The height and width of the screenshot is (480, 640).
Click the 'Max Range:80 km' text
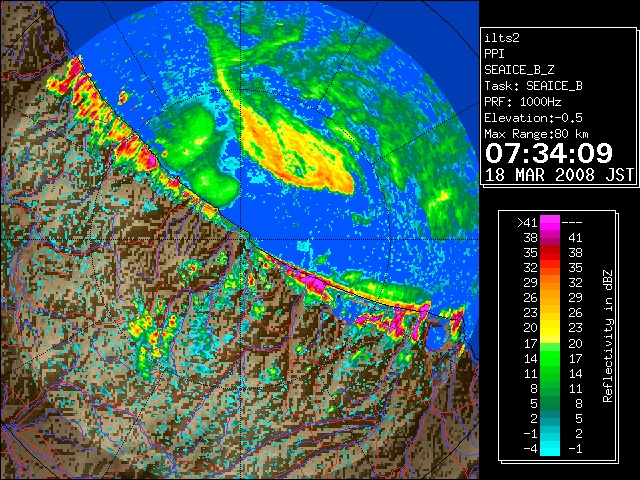tap(536, 134)
